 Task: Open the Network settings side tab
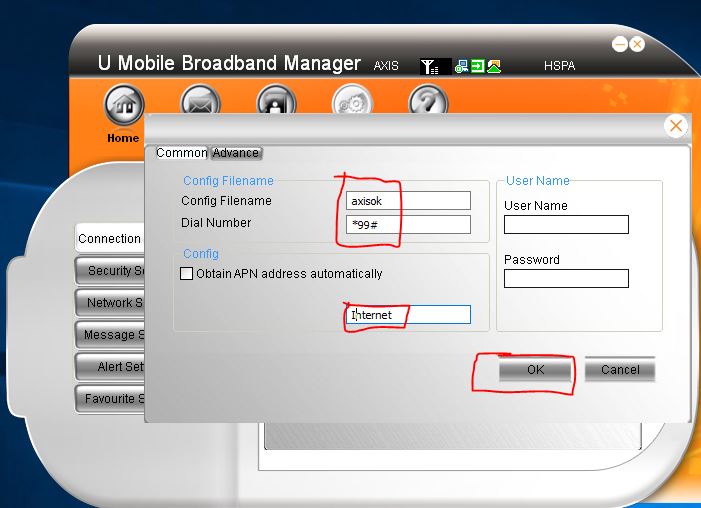(110, 303)
